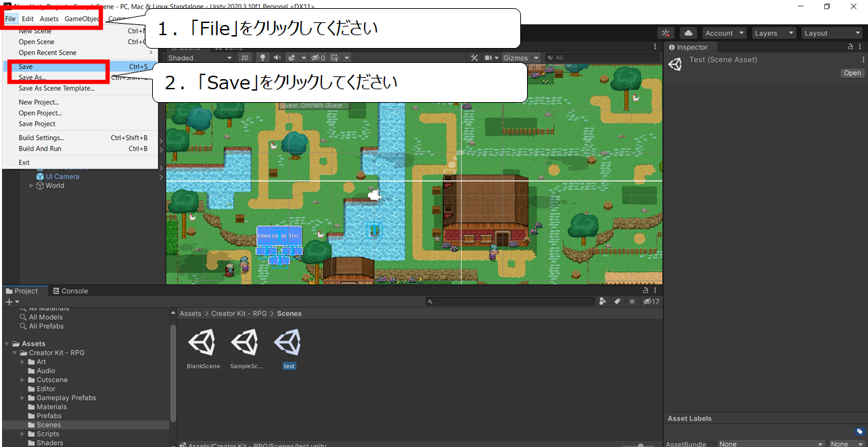Select the test scene asset
The height and width of the screenshot is (447, 868).
coord(288,343)
